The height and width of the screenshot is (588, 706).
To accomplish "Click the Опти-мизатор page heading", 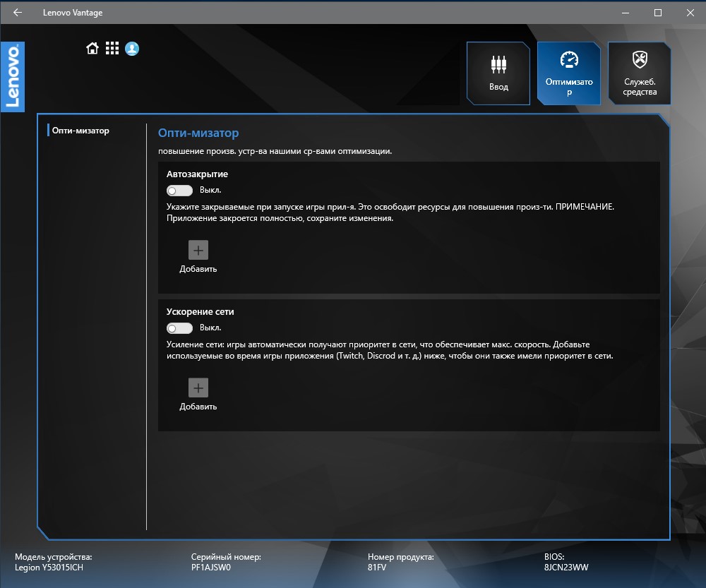I will [x=198, y=133].
